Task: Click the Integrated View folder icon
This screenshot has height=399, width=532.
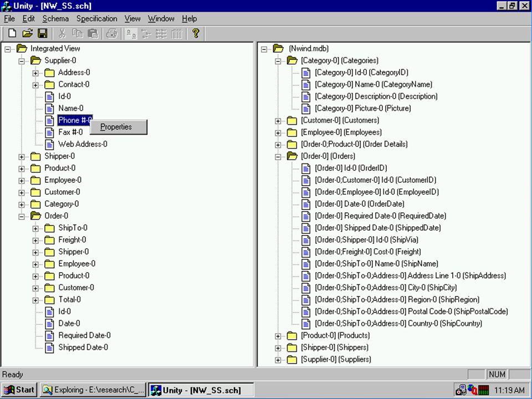Action: [22, 49]
